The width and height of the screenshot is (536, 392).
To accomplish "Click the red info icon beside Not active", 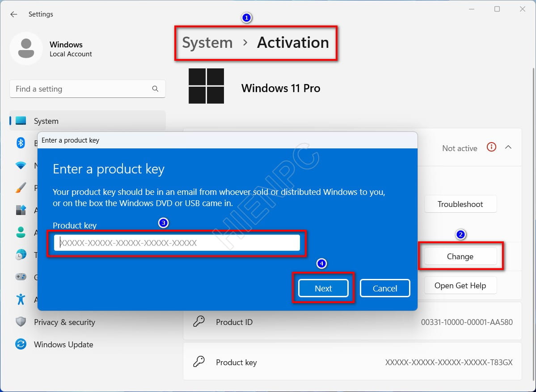I will [491, 148].
